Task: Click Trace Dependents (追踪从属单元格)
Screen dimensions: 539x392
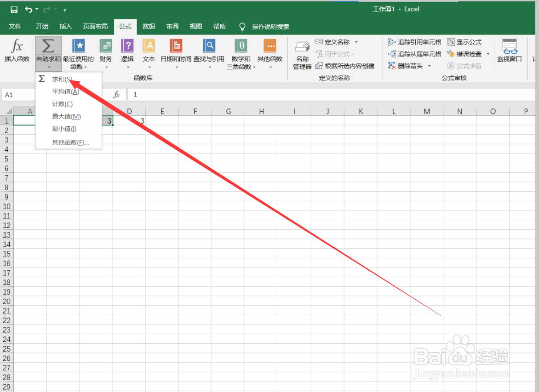Action: pos(414,54)
